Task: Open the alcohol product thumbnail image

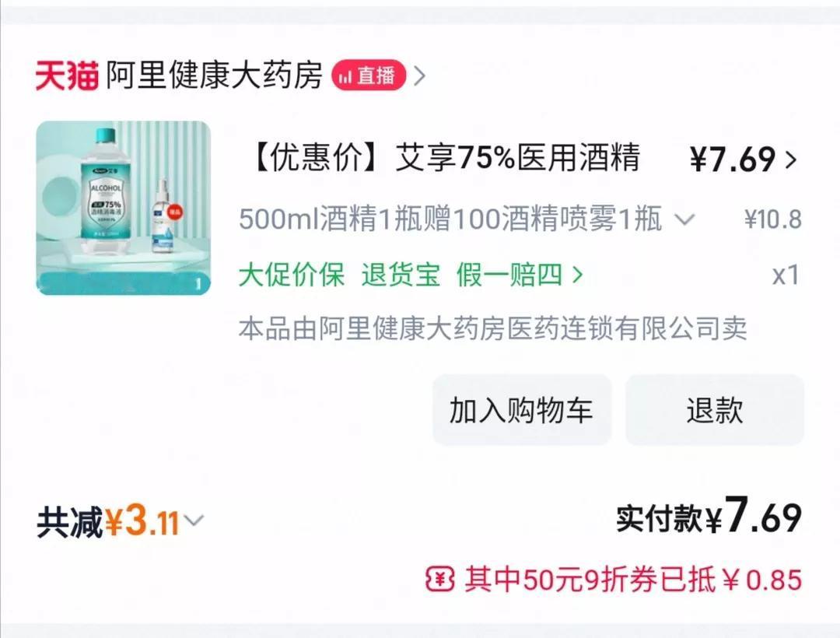Action: tap(123, 208)
